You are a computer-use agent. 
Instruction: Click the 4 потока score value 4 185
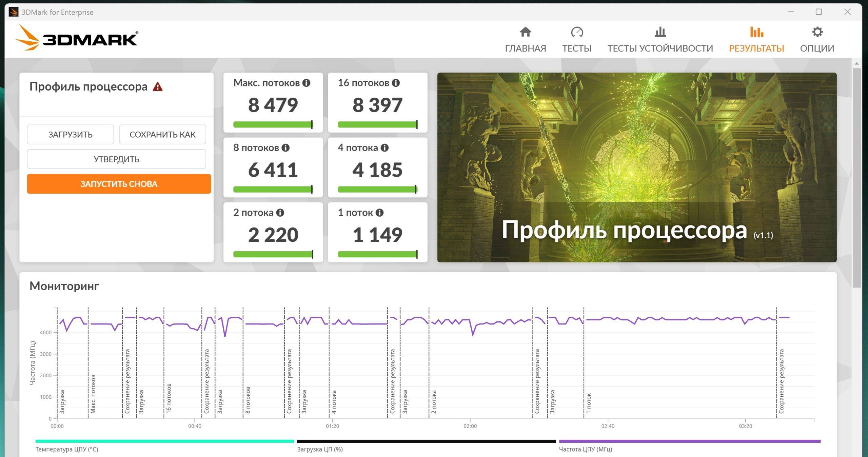point(377,170)
